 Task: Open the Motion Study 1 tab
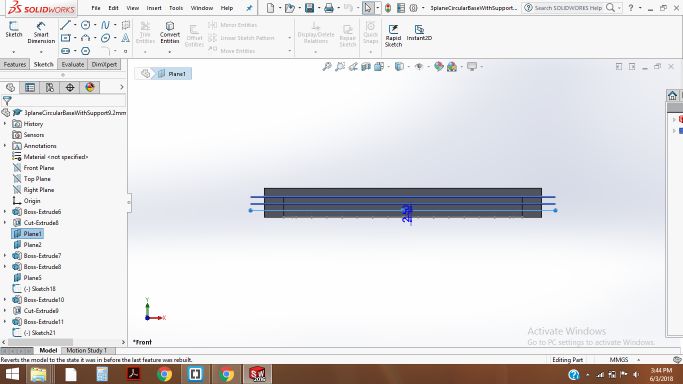click(86, 350)
